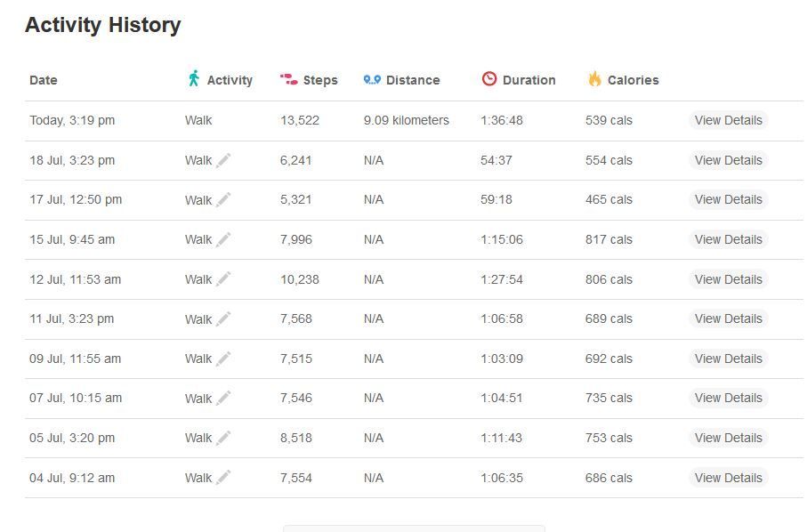Click the footprints Steps icon
This screenshot has height=532, width=807.
click(x=289, y=79)
